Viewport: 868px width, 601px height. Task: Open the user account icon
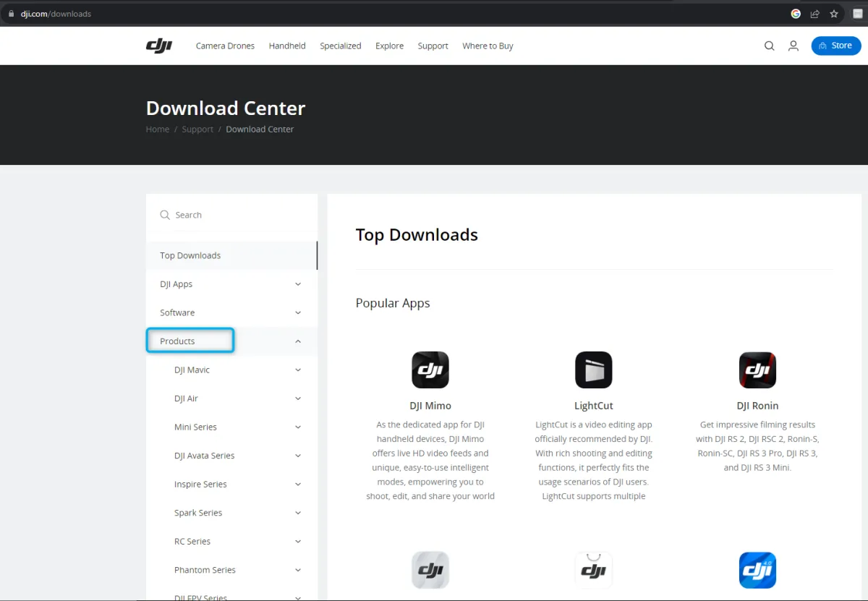(x=793, y=46)
